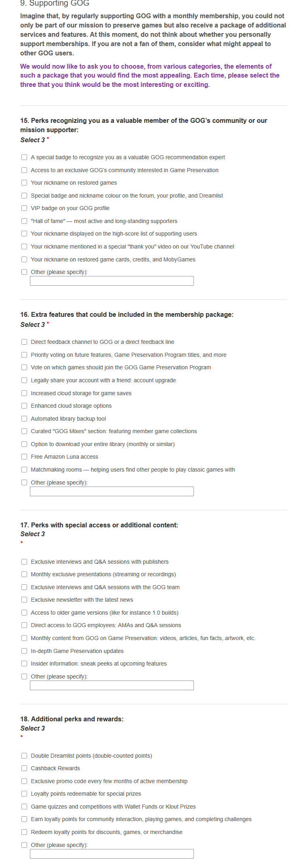This screenshot has width=299, height=868.
Task: Check 'Insider information: sneak peeks' option
Action: [x=24, y=664]
